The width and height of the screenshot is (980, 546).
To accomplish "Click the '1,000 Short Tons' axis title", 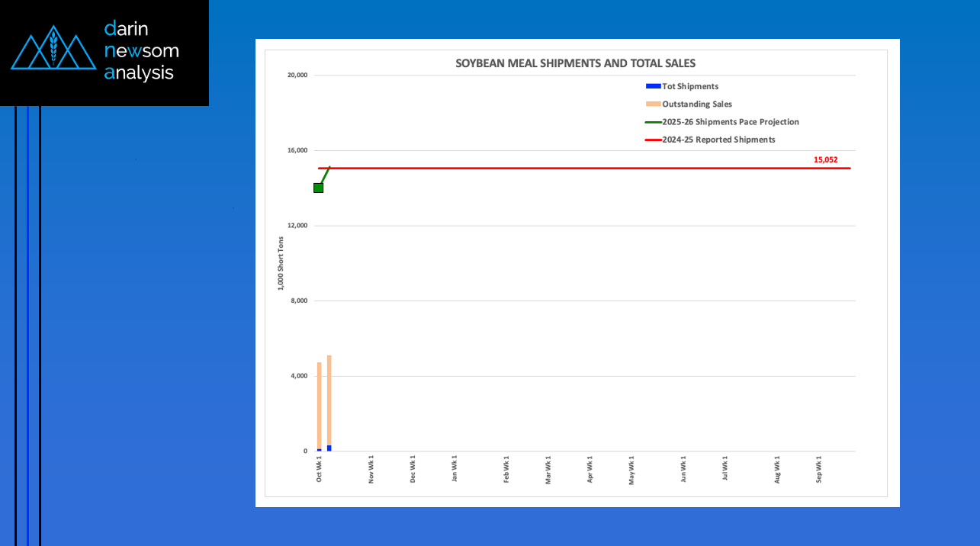I will [x=280, y=263].
